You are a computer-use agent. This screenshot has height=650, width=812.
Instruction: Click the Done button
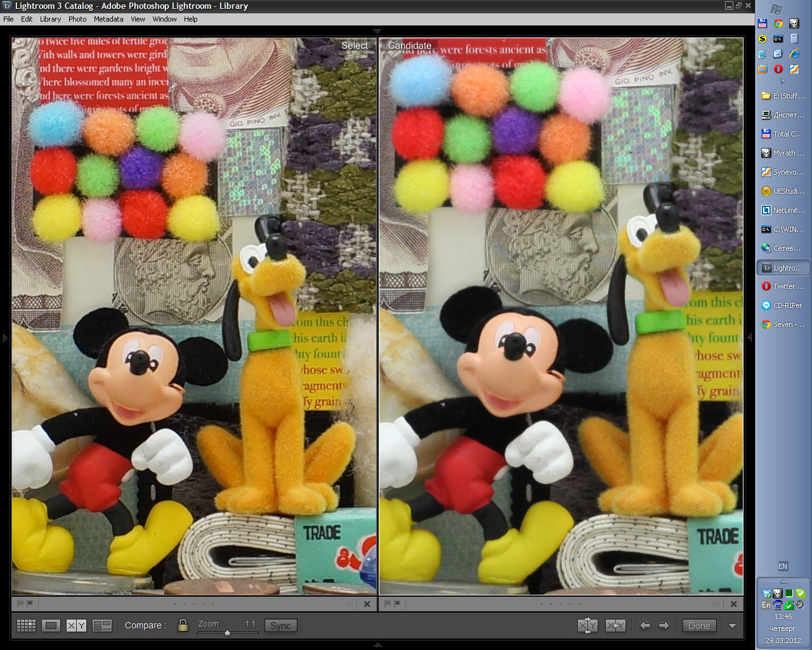tap(699, 625)
